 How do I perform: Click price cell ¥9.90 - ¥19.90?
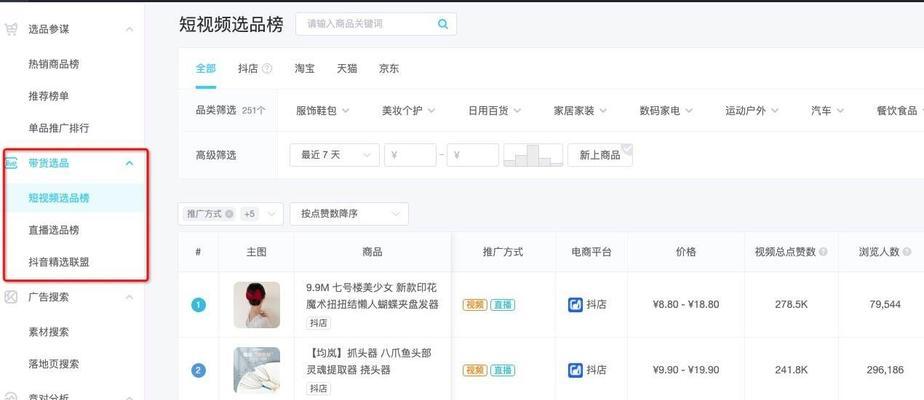coord(686,370)
